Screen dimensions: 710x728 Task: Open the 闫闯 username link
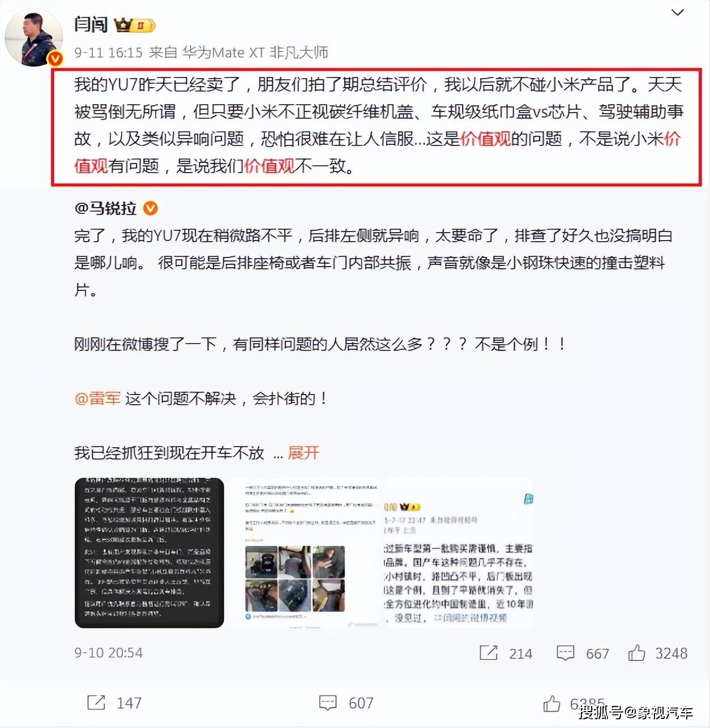(x=91, y=24)
